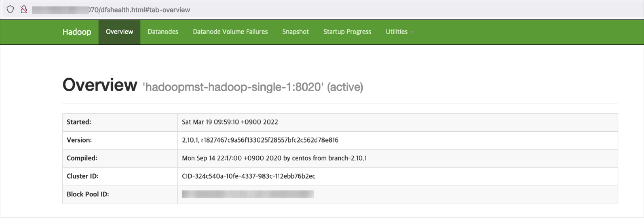This screenshot has width=644, height=218.
Task: Select the Overview tab
Action: tap(119, 32)
